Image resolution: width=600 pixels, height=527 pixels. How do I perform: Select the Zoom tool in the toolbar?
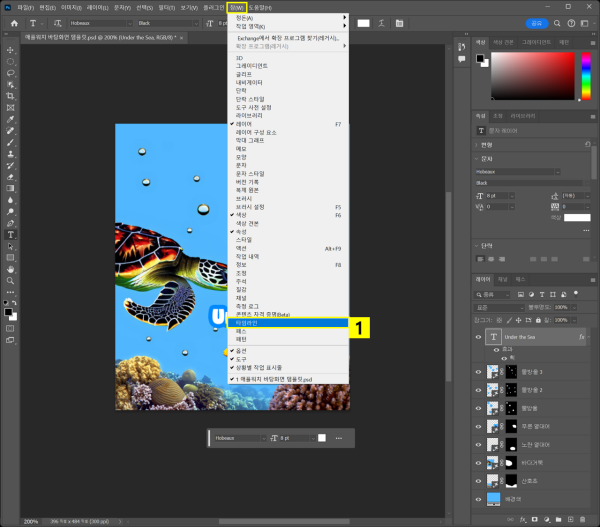tap(10, 281)
